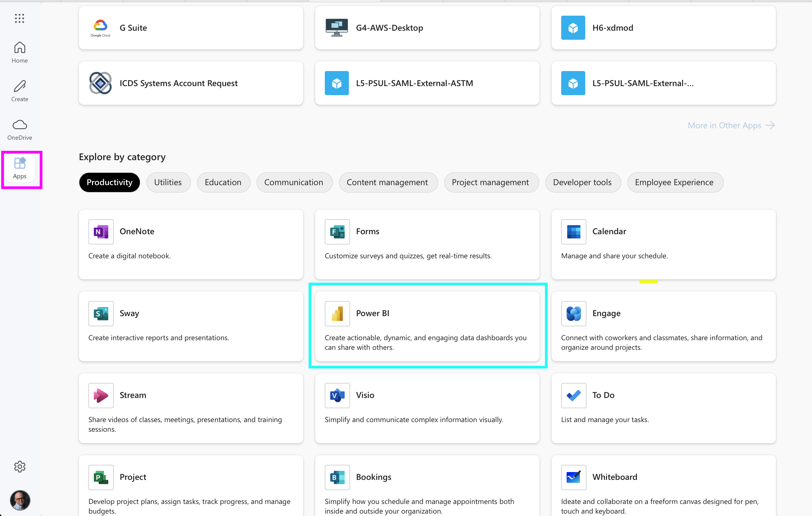Switch to Education category
Image resolution: width=812 pixels, height=516 pixels.
click(x=223, y=182)
